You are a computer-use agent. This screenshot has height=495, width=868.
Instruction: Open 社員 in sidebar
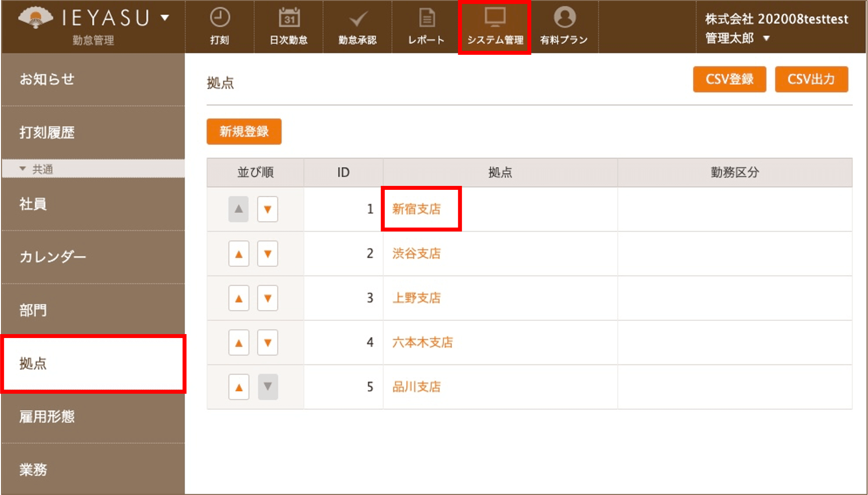coord(93,204)
